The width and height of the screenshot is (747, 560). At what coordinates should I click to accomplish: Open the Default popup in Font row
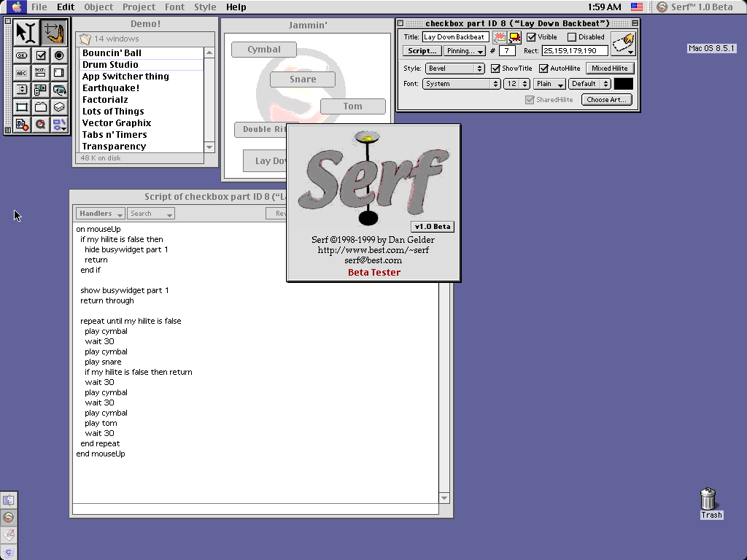coord(589,84)
